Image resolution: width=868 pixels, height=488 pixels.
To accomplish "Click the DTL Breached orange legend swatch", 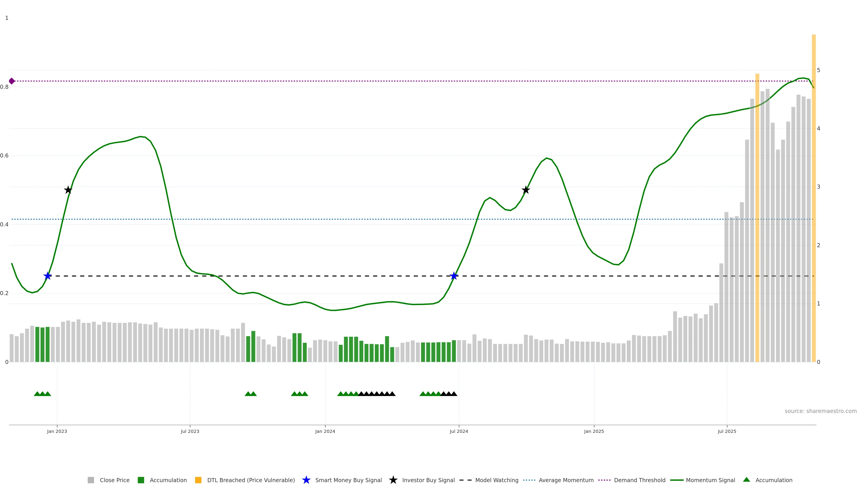I will [x=198, y=480].
